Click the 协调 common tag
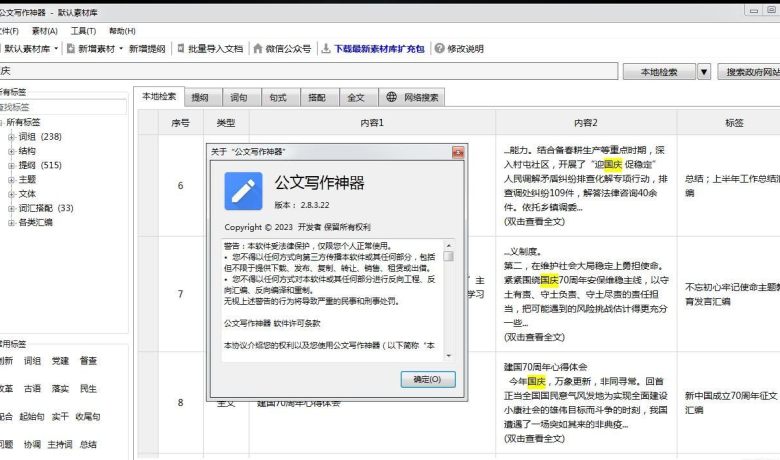The height and width of the screenshot is (460, 780). 32,445
